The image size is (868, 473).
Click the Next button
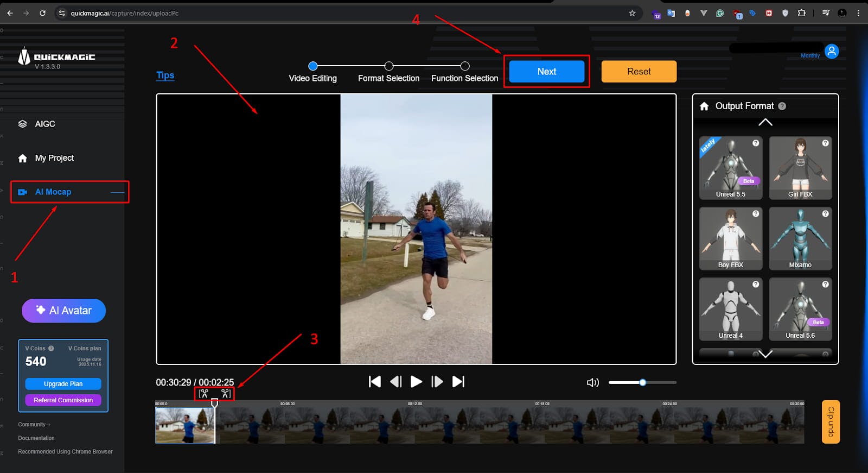pyautogui.click(x=546, y=72)
